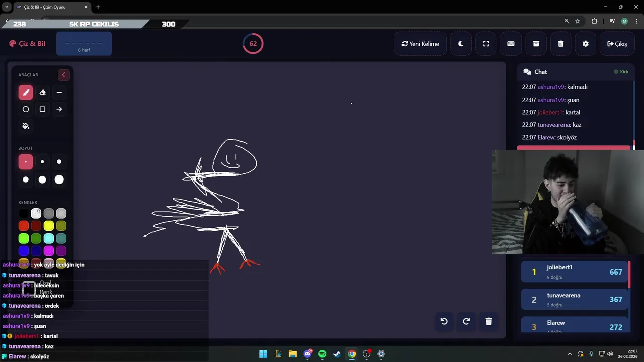Select tunavearena leaderboard card

[x=574, y=299]
